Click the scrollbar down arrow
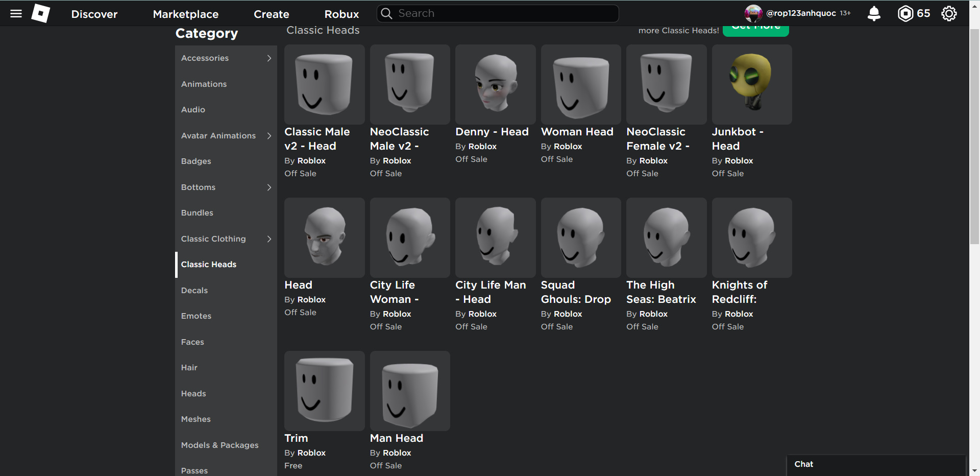Viewport: 980px width, 476px height. coord(974,471)
